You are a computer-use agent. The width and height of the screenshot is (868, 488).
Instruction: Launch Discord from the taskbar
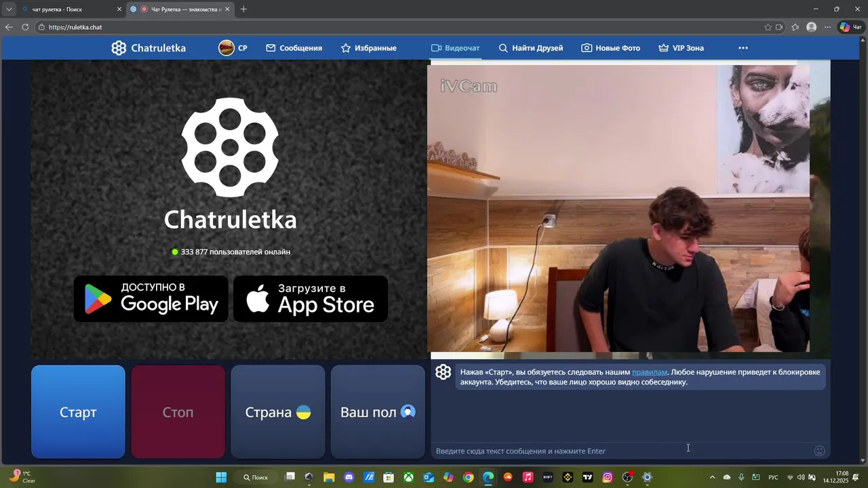(349, 477)
